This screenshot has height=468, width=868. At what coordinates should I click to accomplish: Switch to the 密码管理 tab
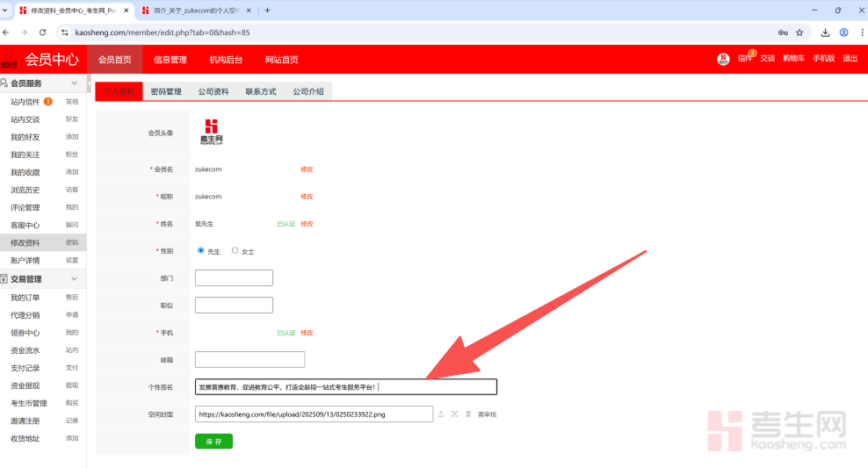(x=166, y=91)
